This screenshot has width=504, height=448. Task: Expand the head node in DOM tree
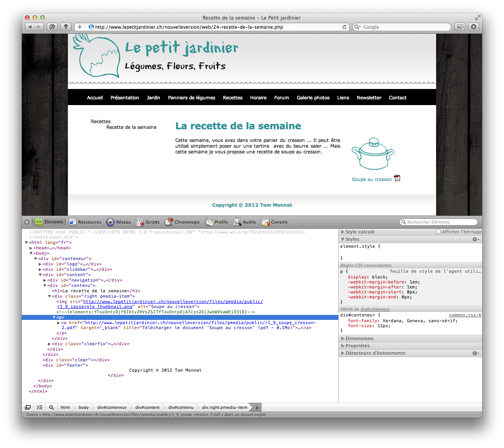pyautogui.click(x=31, y=248)
